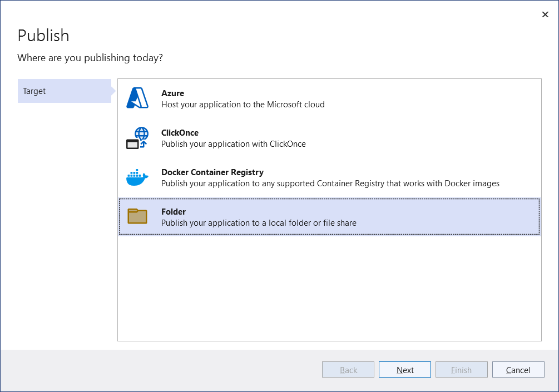Click the disabled Back button

click(x=348, y=369)
